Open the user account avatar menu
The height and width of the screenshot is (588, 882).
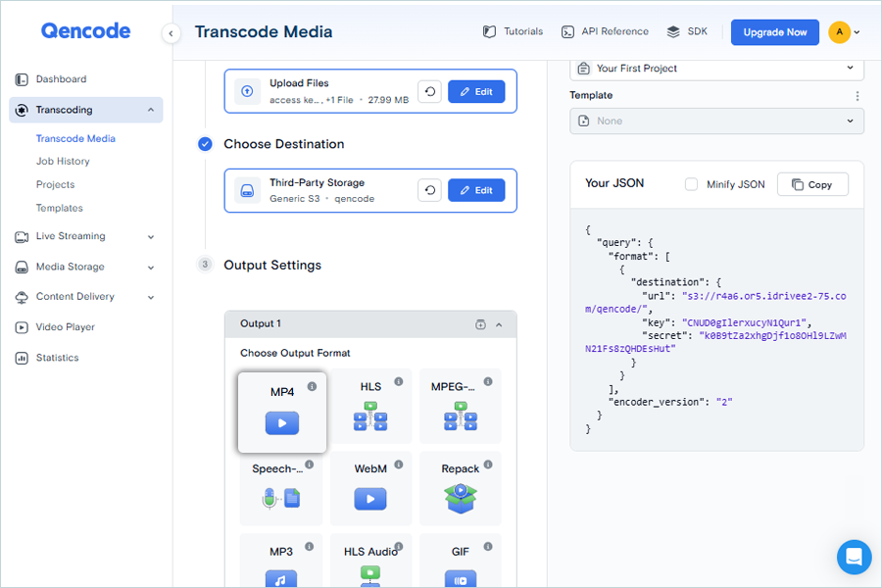[844, 32]
